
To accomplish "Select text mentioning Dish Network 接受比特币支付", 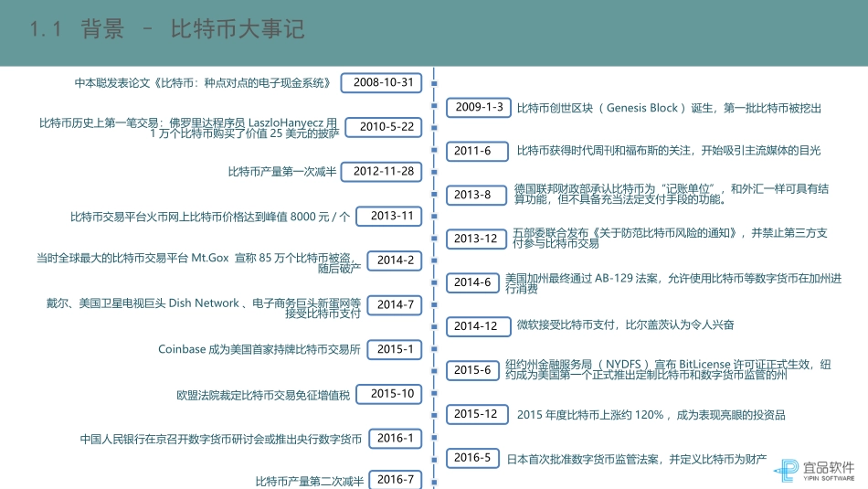I will (203, 308).
